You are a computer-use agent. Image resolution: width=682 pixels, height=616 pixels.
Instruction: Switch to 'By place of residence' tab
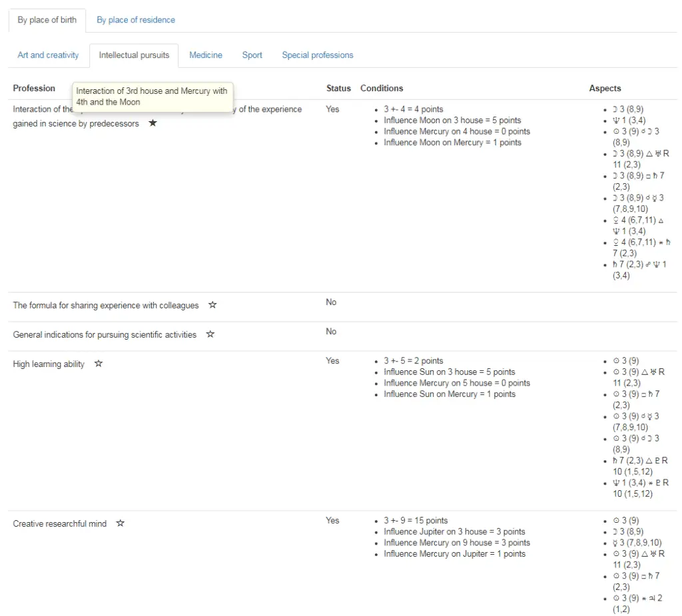click(136, 20)
